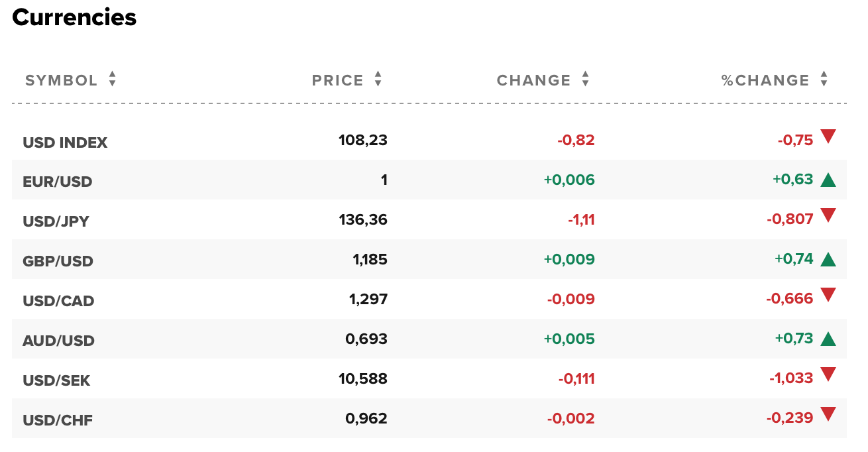Click green up arrow for GBP/USD
The height and width of the screenshot is (452, 868).
coord(828,259)
